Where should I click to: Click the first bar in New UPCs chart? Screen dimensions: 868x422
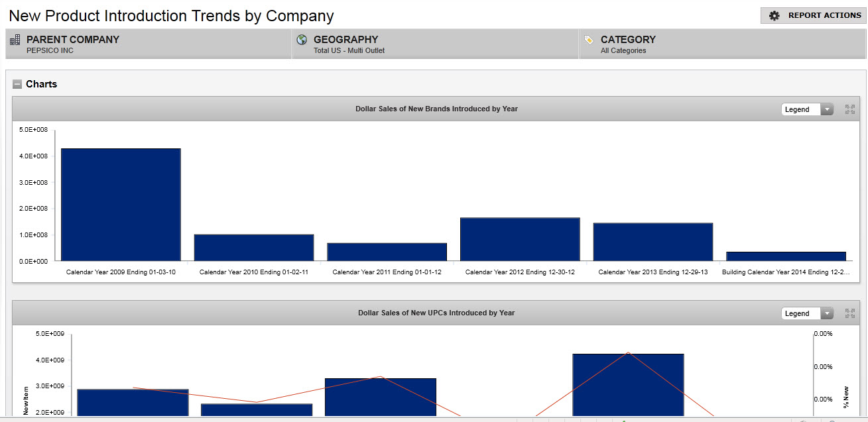tap(133, 403)
